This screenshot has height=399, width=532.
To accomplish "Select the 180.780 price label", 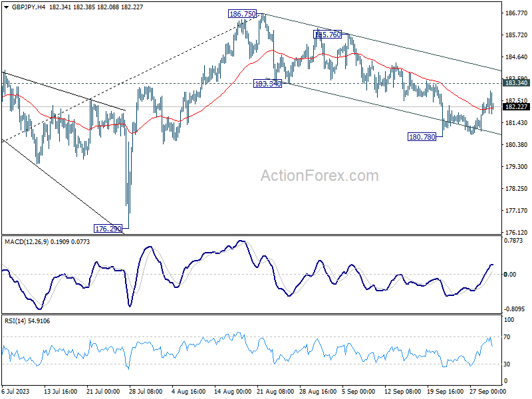I will tap(422, 137).
